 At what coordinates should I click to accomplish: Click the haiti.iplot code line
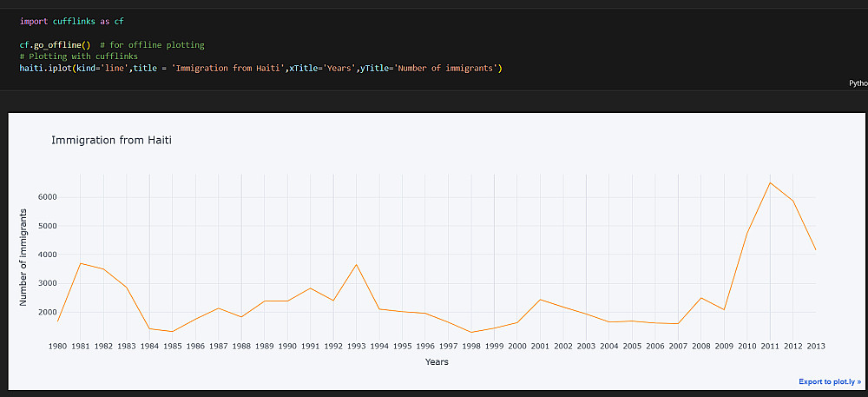260,68
